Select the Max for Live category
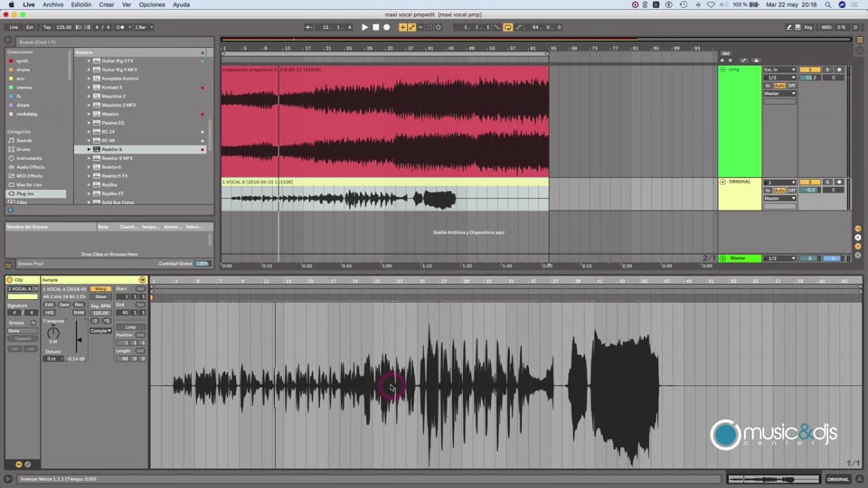 pos(29,184)
